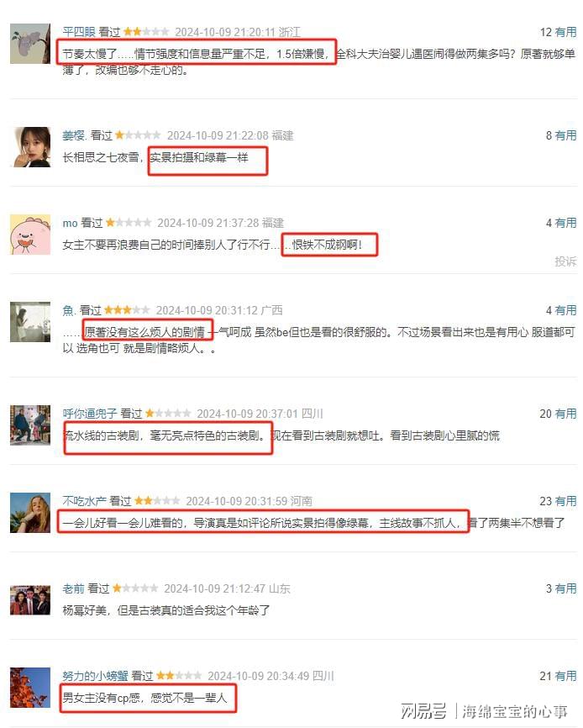This screenshot has width=583, height=728.
Task: Click 呼你逼兜子 avatar picture
Action: [30, 425]
